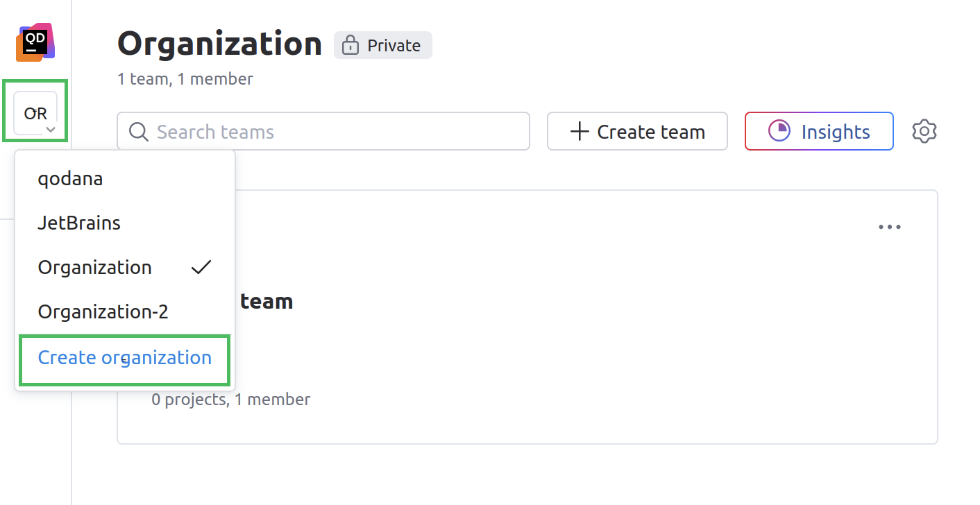
Task: Click the checkmark beside Organization
Action: point(201,266)
